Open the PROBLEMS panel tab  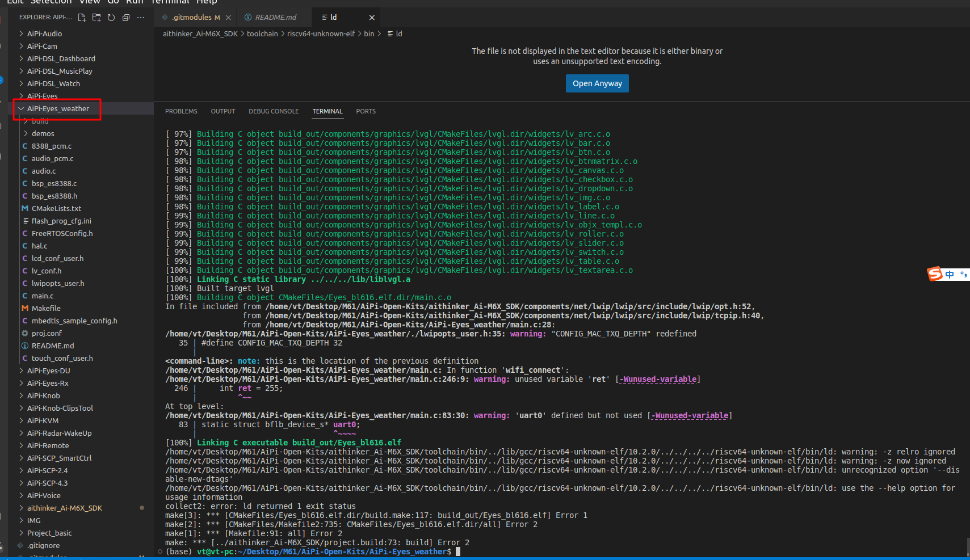point(181,111)
